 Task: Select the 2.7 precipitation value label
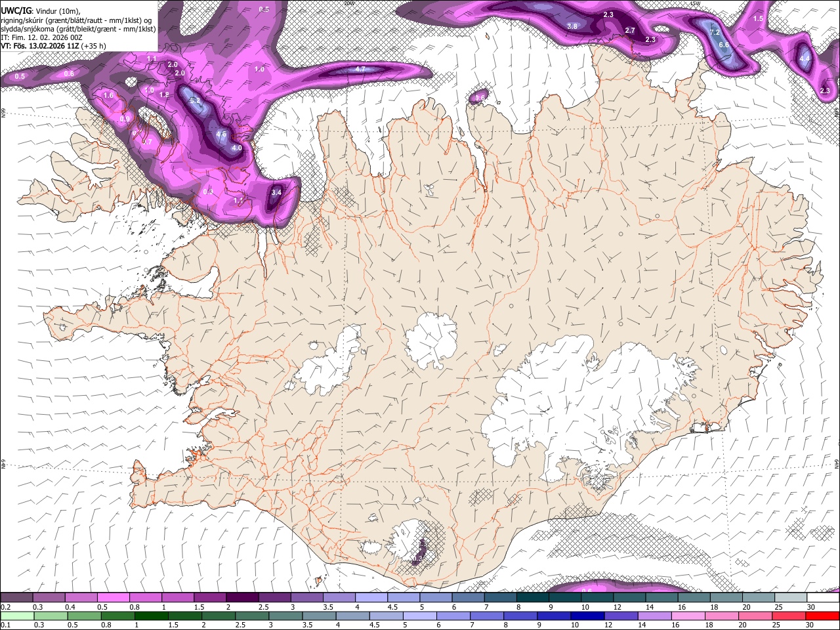630,31
